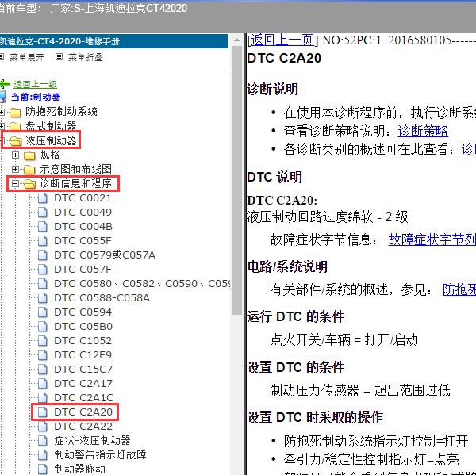
Task: Click the 凯迪拉克-CT4-2020-维修手册 title bar
Action: tap(113, 41)
